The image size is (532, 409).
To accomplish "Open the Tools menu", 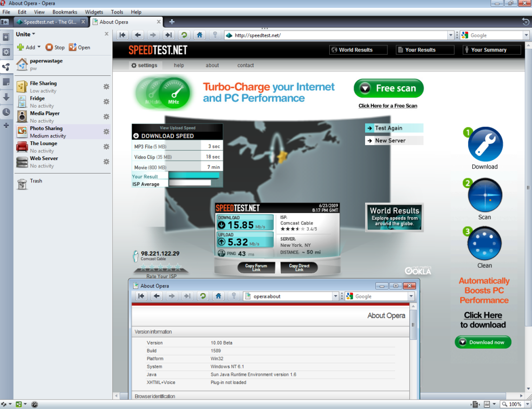I will click(x=117, y=12).
